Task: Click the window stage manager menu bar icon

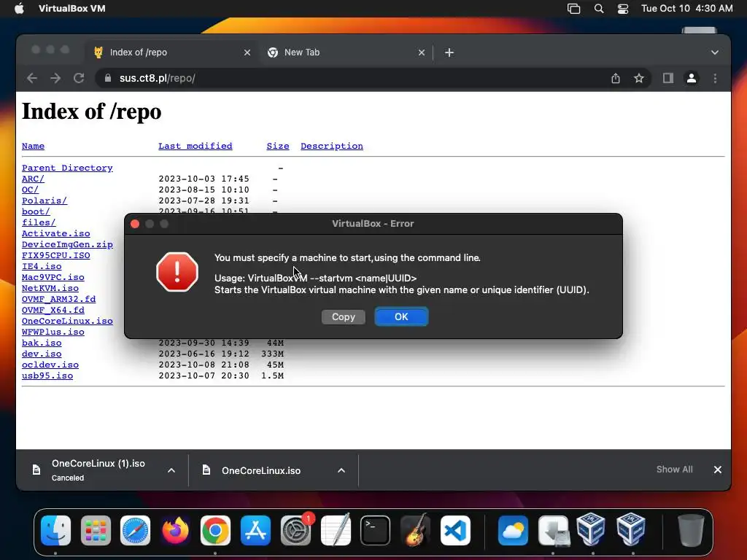Action: point(573,9)
